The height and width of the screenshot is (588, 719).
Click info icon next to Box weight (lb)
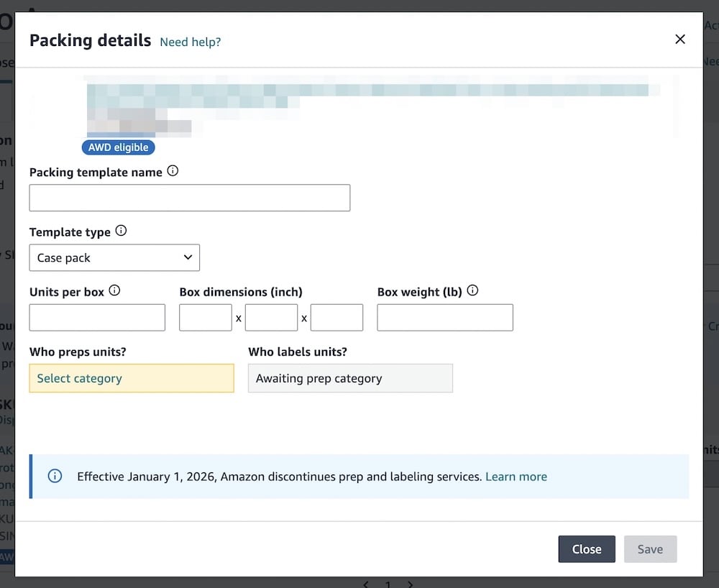click(472, 291)
